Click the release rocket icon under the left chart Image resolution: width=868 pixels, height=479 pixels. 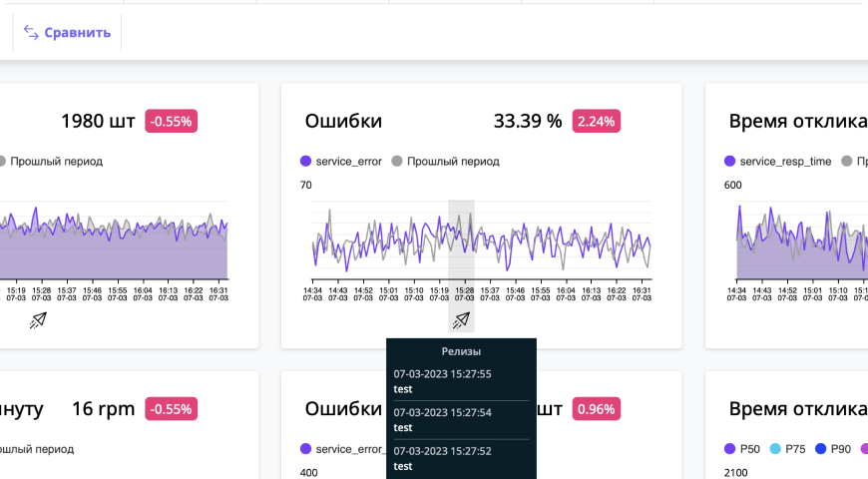(x=38, y=320)
